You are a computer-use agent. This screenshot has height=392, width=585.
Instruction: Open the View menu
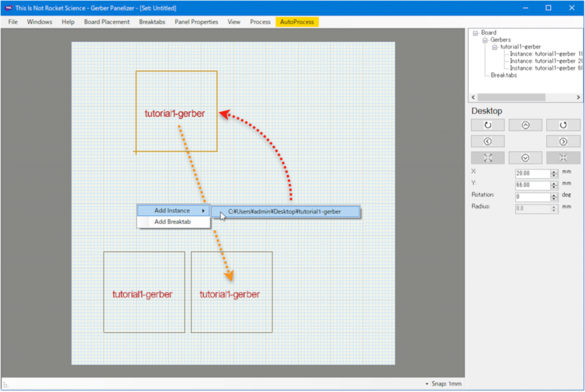[x=234, y=22]
